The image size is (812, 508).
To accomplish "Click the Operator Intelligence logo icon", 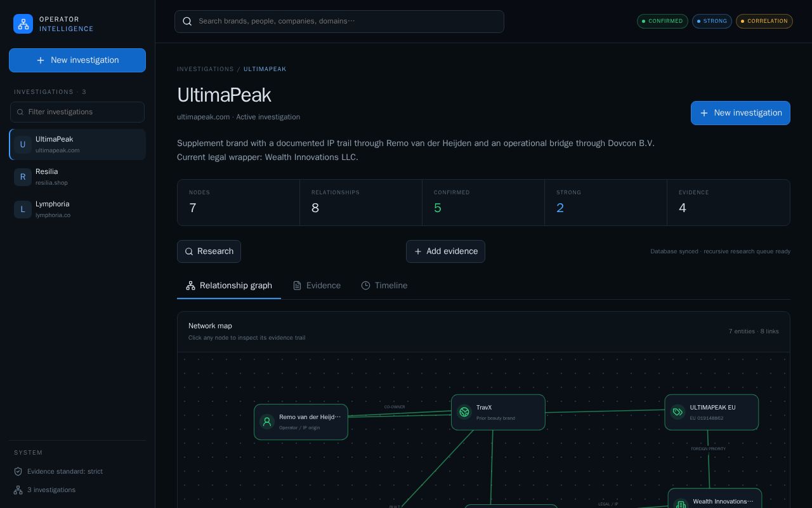I will [x=23, y=23].
